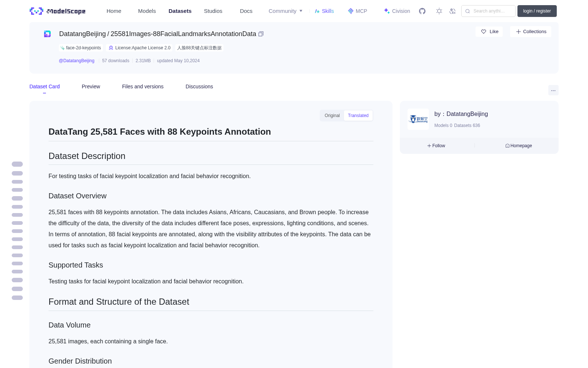The image size is (588, 368).
Task: Click the "by：DatatangBeijing" publisher name
Action: 461,114
